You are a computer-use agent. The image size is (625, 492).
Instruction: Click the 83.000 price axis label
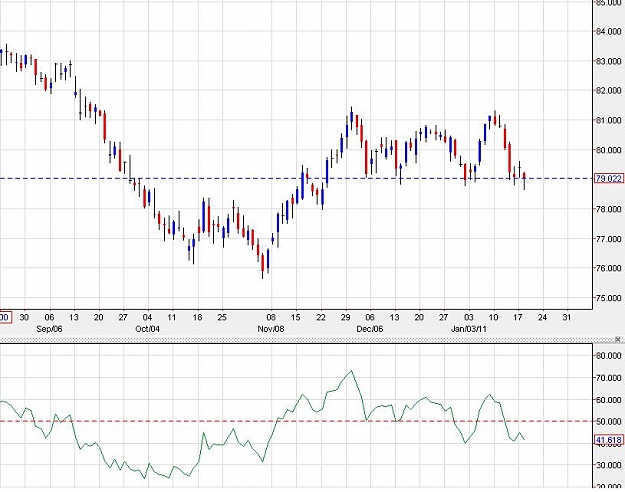tap(609, 61)
